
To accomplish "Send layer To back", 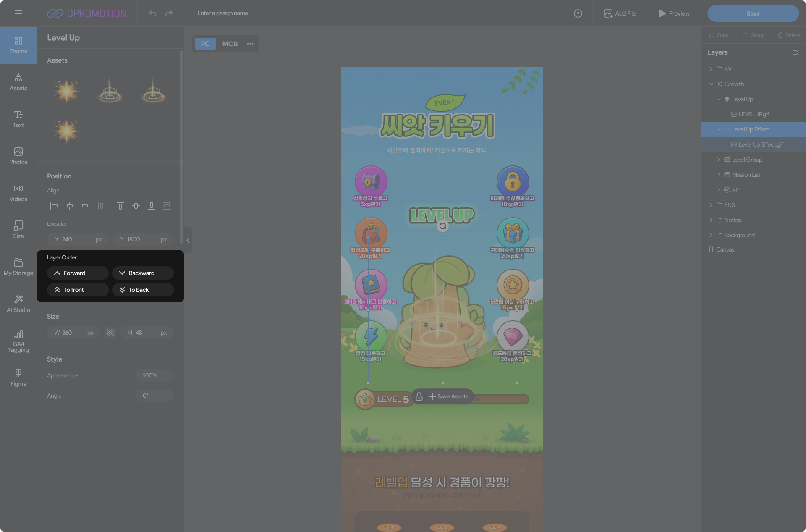I will coord(143,290).
